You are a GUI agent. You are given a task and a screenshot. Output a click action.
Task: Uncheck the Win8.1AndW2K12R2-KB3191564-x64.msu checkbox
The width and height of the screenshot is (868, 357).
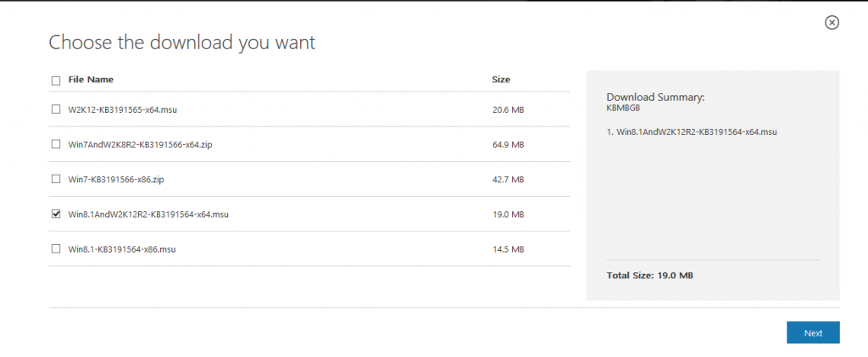pos(56,215)
